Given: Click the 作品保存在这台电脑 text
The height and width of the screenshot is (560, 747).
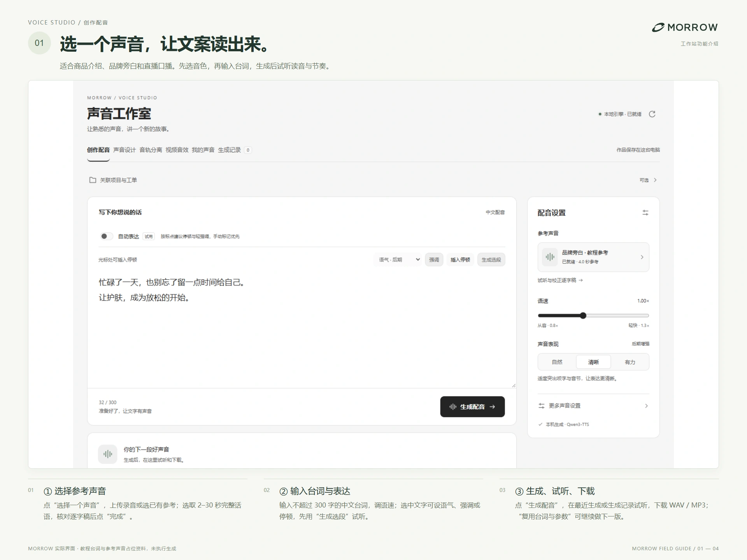Looking at the screenshot, I should click(x=638, y=150).
